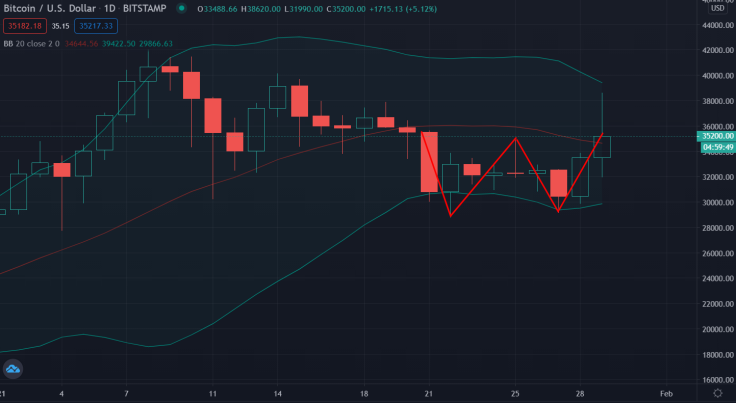Click the date label 25 on time axis
The image size is (736, 403).
point(515,394)
